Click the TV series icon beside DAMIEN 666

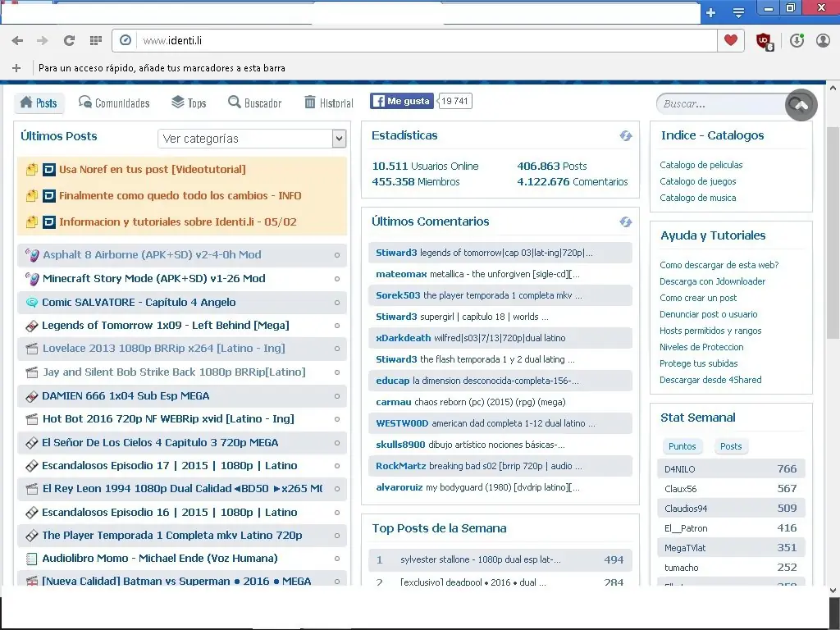click(32, 396)
